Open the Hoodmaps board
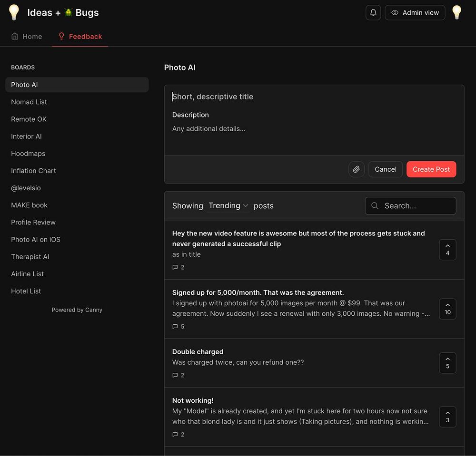This screenshot has height=456, width=476. pos(28,154)
